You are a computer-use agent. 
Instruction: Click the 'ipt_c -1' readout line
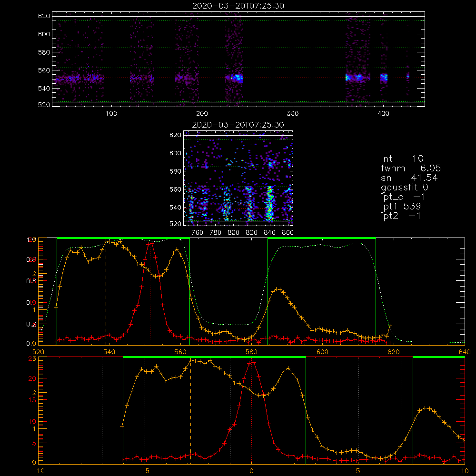(403, 197)
